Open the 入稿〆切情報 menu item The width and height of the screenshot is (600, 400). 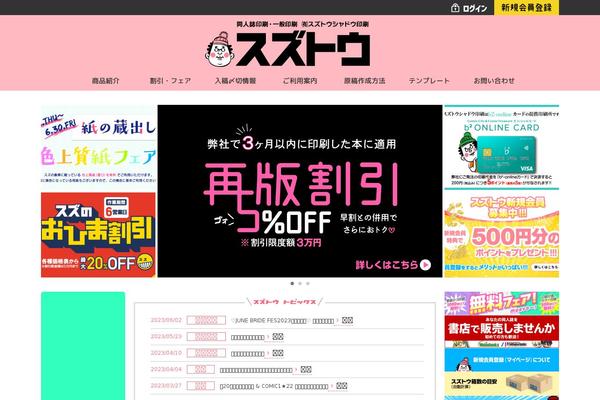click(x=235, y=81)
